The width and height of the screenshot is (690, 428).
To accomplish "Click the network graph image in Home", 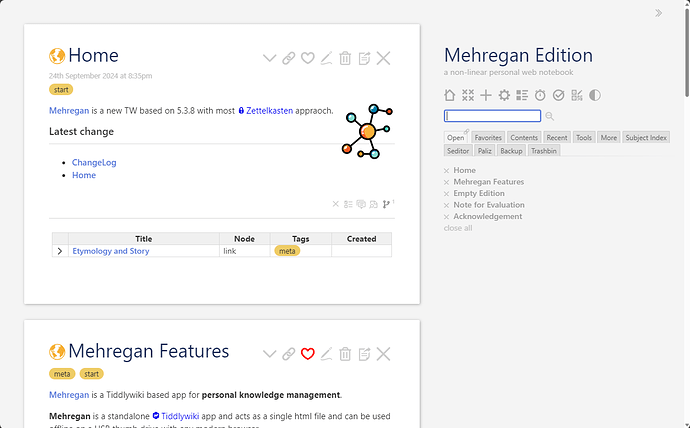I will click(367, 131).
